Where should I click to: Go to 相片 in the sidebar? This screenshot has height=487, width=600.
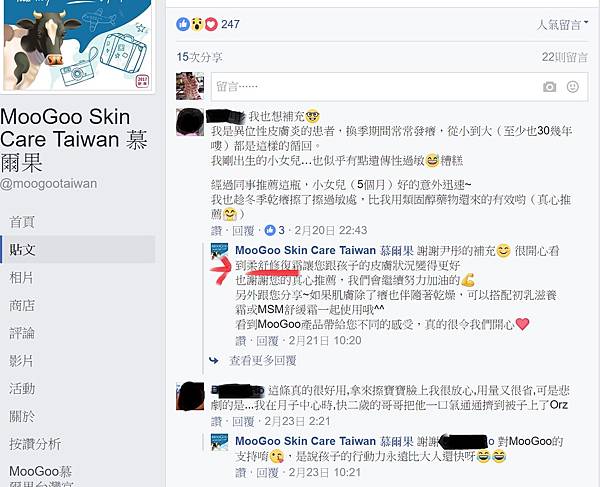tap(22, 277)
